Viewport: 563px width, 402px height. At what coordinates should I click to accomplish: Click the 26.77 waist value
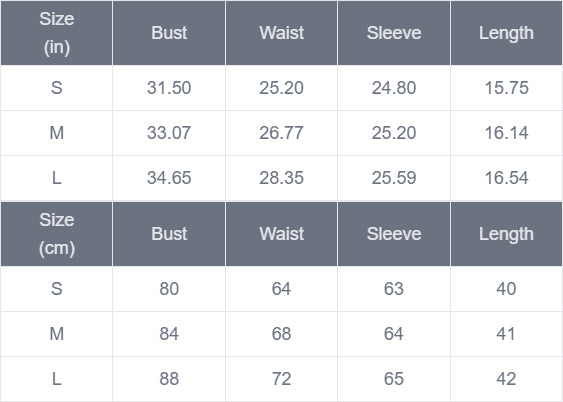pyautogui.click(x=281, y=133)
